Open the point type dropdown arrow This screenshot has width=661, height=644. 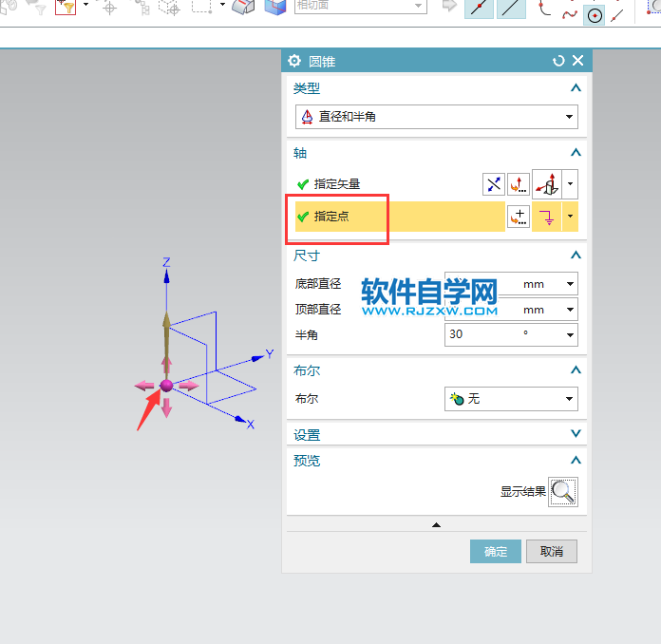coord(570,217)
